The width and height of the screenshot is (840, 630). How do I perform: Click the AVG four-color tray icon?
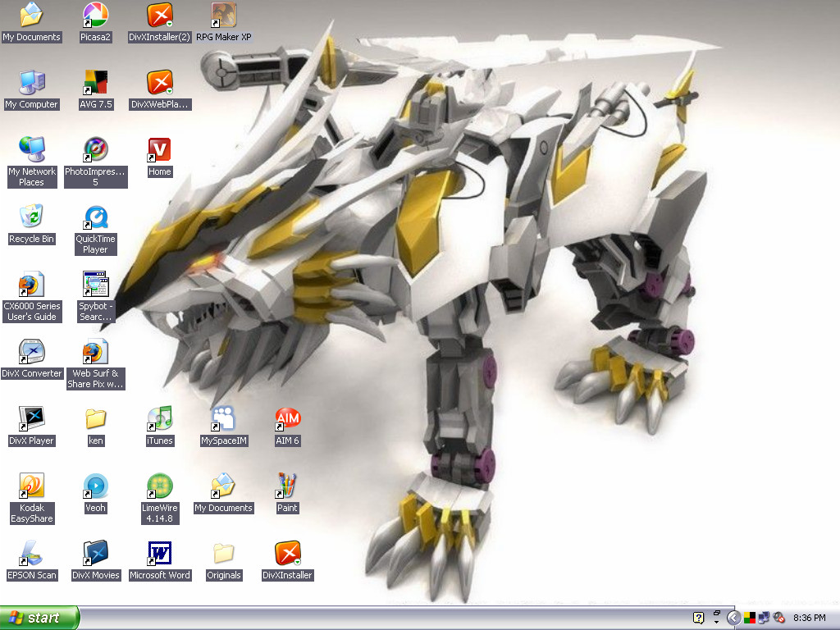tap(750, 618)
